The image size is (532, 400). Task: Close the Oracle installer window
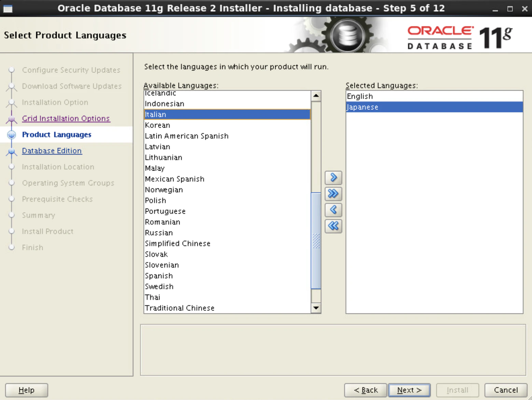524,9
